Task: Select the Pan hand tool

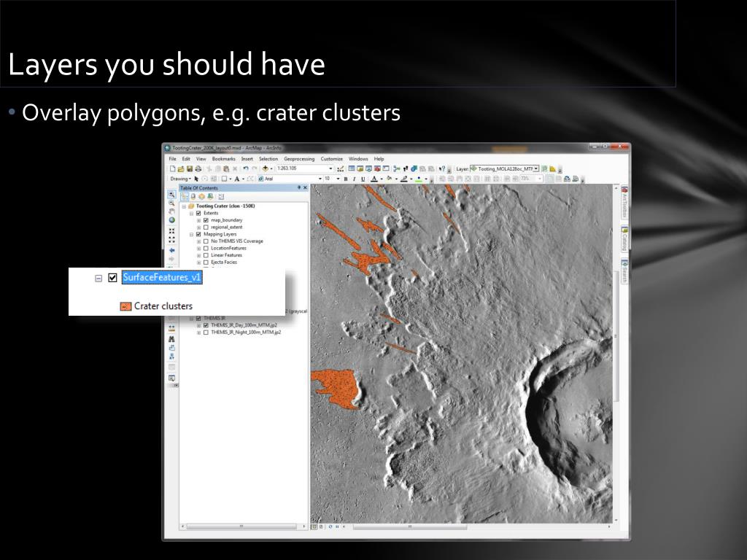Action: (x=171, y=212)
